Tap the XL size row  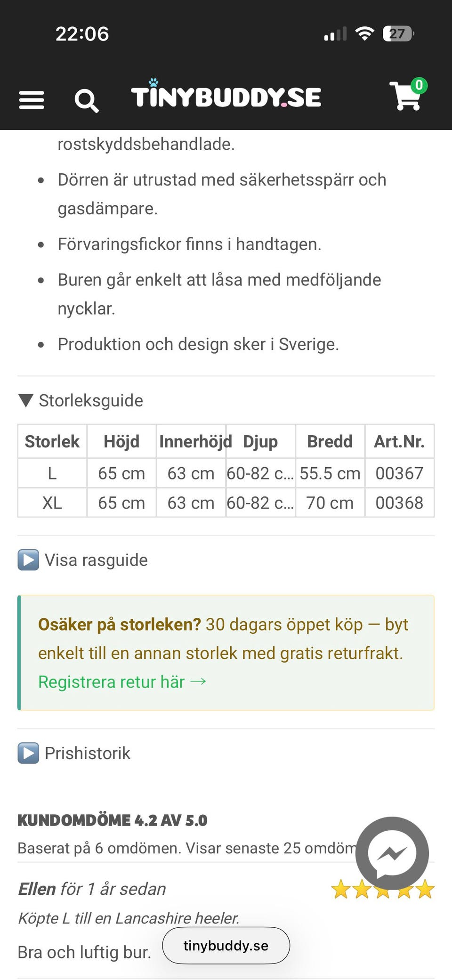pos(52,503)
